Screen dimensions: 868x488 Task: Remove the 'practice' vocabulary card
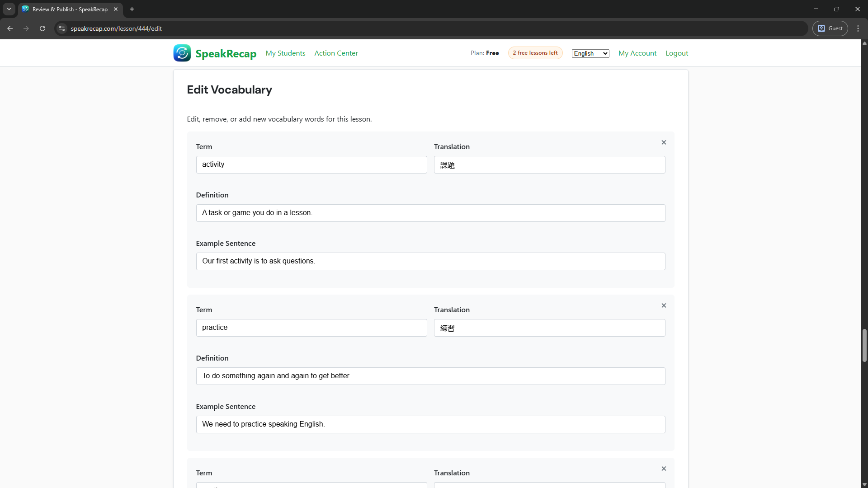pos(664,305)
